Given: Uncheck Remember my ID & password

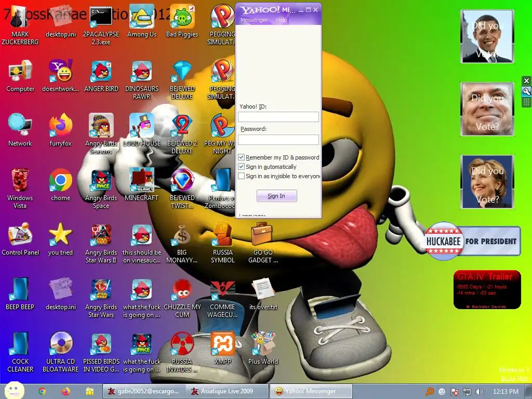Looking at the screenshot, I should [241, 157].
